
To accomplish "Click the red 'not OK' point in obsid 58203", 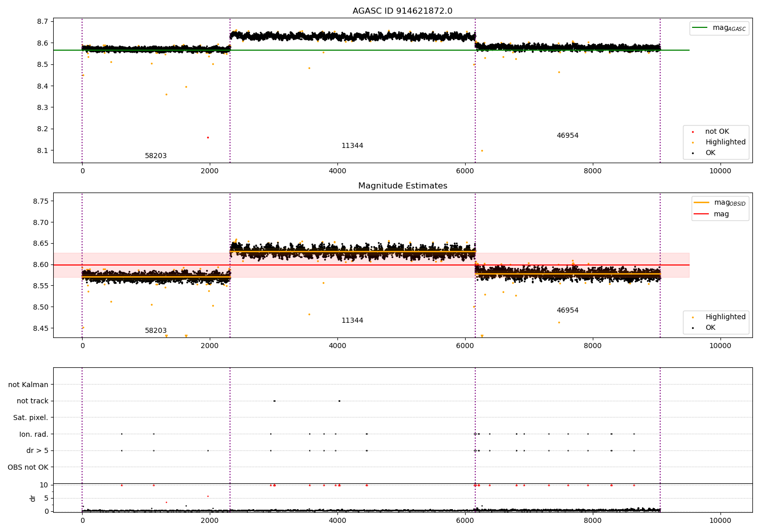I will coord(208,137).
